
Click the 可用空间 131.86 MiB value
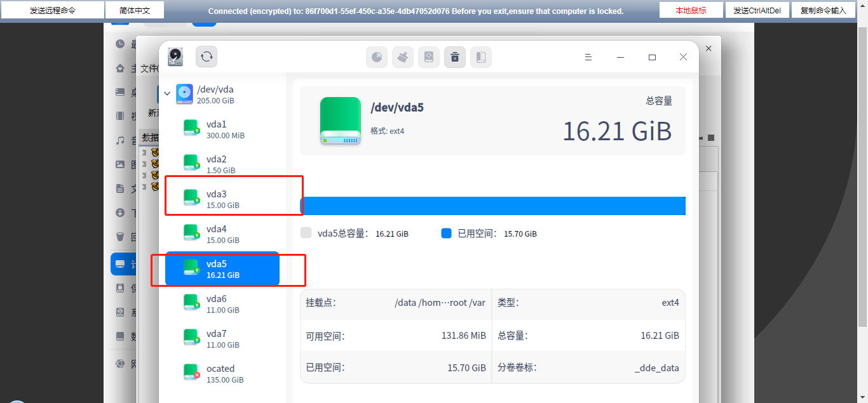point(464,336)
